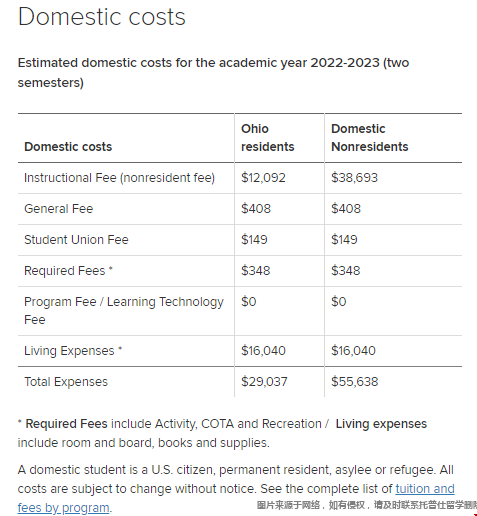Select the Living Expenses row label
Viewport: 477px width, 516px height.
[x=73, y=351]
